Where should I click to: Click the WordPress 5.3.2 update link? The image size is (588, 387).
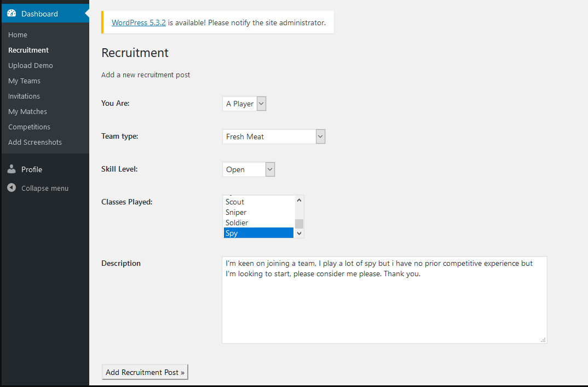pos(139,23)
